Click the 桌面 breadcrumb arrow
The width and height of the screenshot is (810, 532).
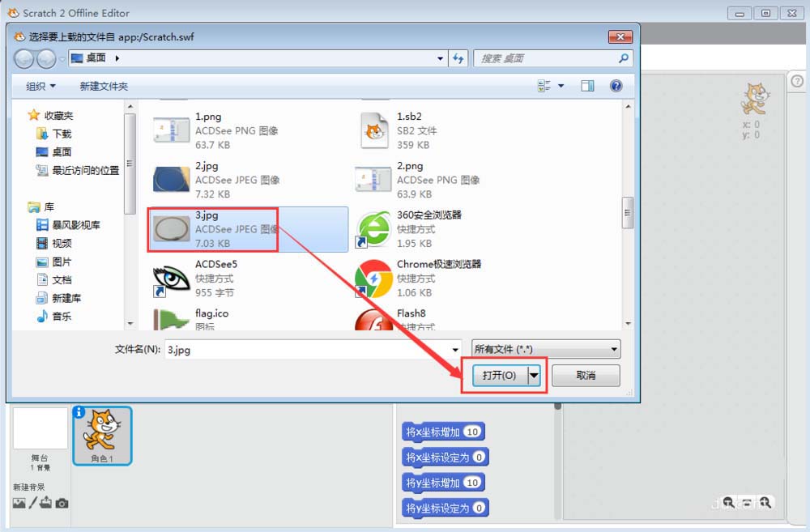[117, 58]
